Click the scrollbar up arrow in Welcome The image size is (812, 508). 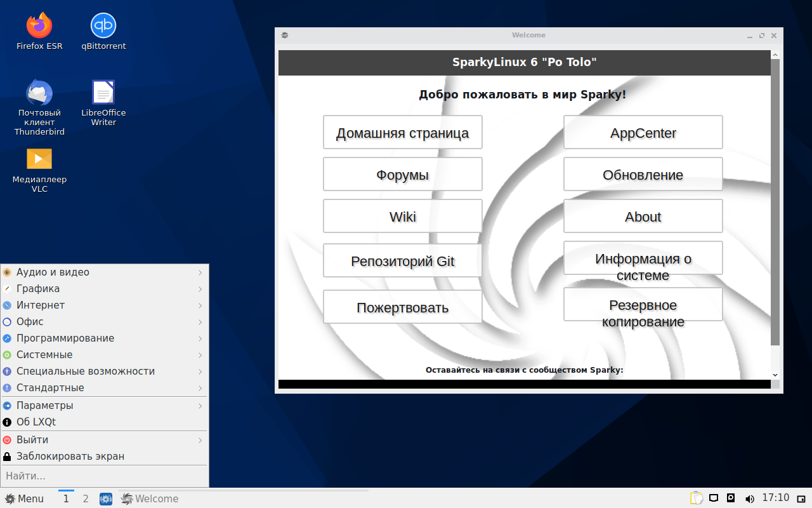775,55
